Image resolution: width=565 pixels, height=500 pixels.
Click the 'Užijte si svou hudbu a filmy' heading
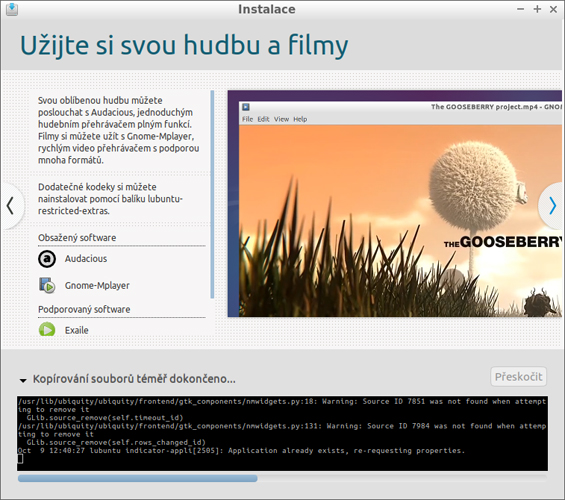184,46
